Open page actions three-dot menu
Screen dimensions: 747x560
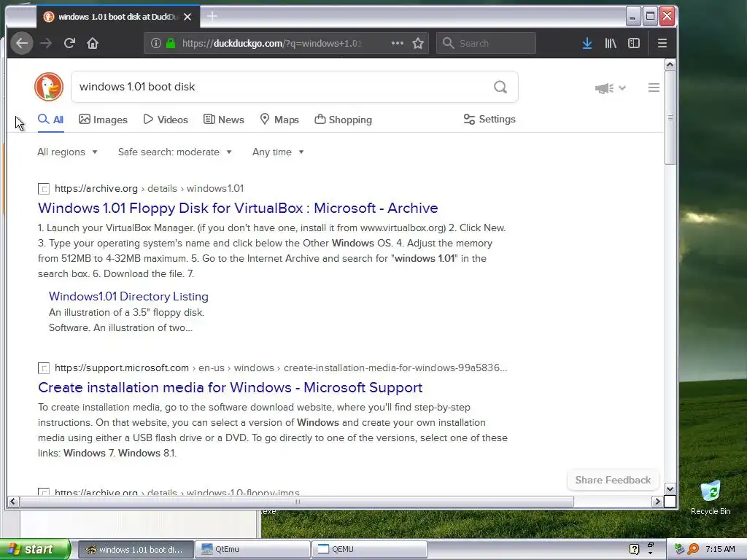point(398,43)
